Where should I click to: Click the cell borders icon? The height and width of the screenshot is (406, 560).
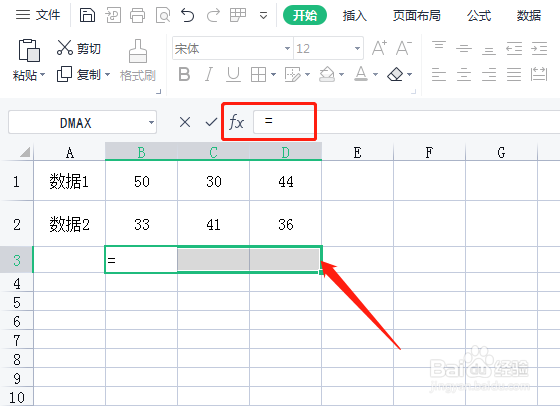tap(258, 75)
